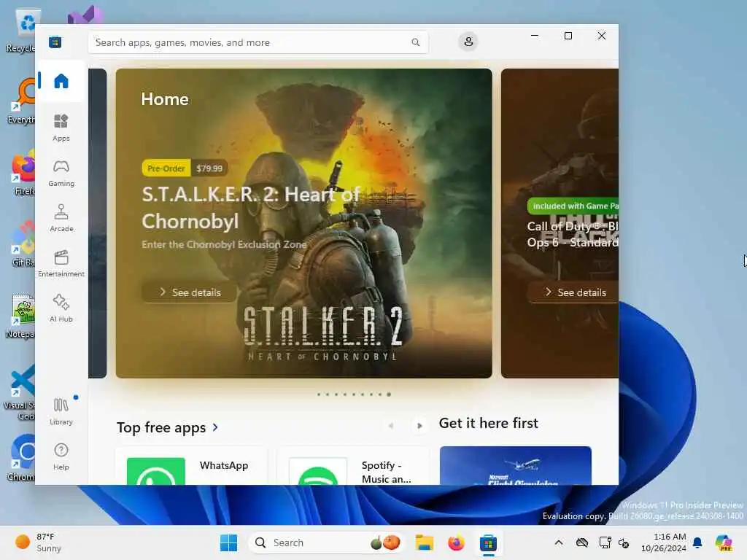Click the search magnifier icon in Store
The width and height of the screenshot is (747, 560).
click(x=415, y=42)
